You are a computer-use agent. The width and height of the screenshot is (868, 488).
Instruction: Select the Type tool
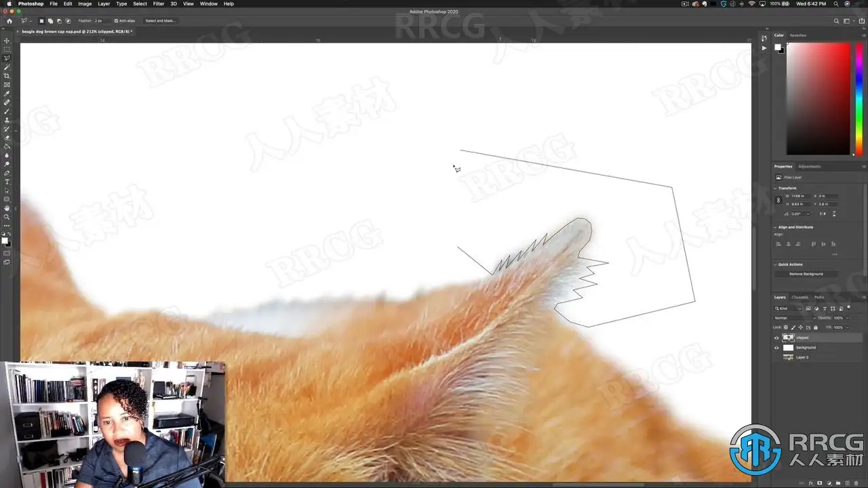click(x=7, y=182)
